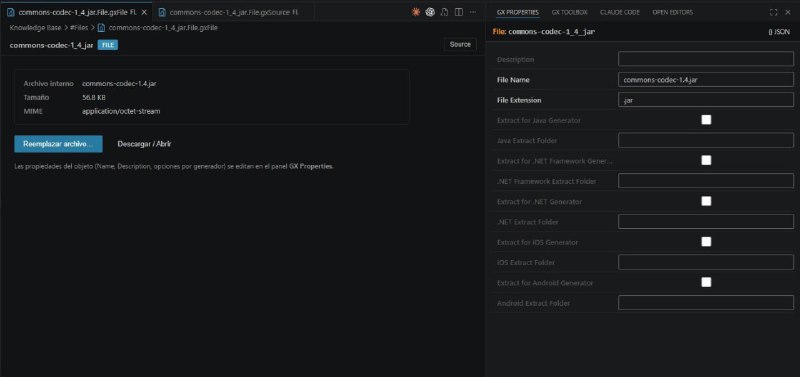The image size is (800, 377).
Task: Click the .NET Framework Extract Folder field
Action: [x=706, y=181]
